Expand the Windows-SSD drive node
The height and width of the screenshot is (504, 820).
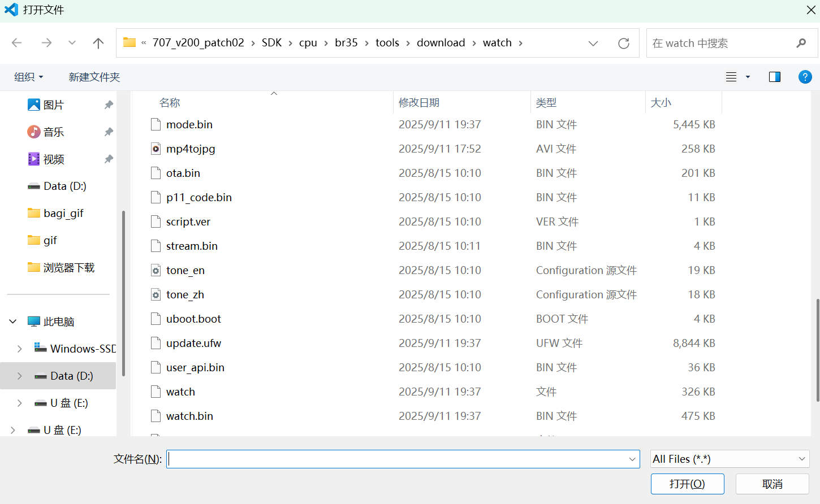click(x=20, y=349)
